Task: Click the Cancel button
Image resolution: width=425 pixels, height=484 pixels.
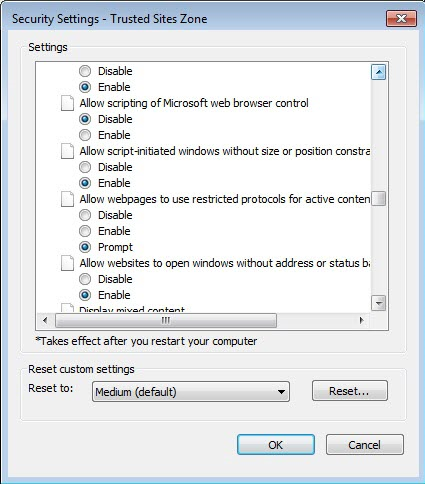Action: pyautogui.click(x=365, y=444)
